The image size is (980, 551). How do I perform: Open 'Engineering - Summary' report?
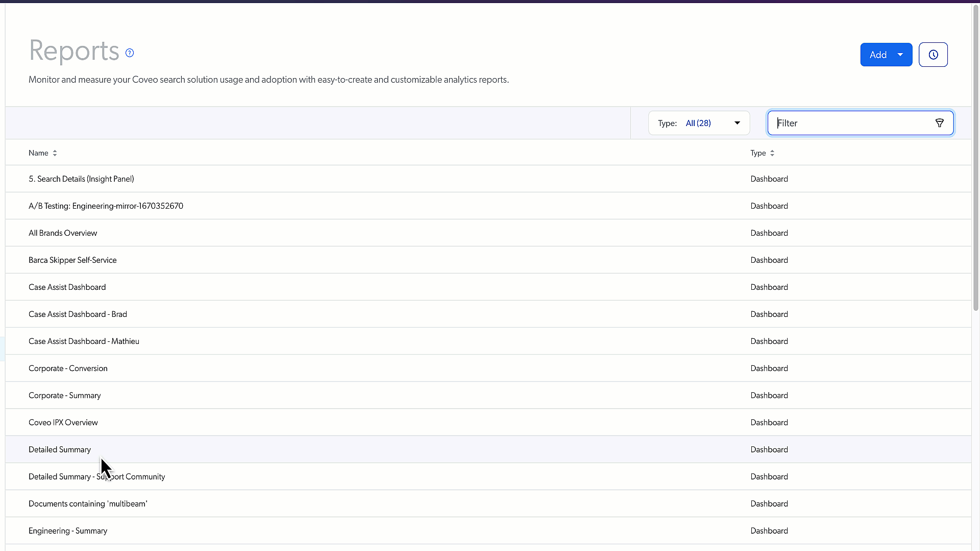[x=68, y=531]
